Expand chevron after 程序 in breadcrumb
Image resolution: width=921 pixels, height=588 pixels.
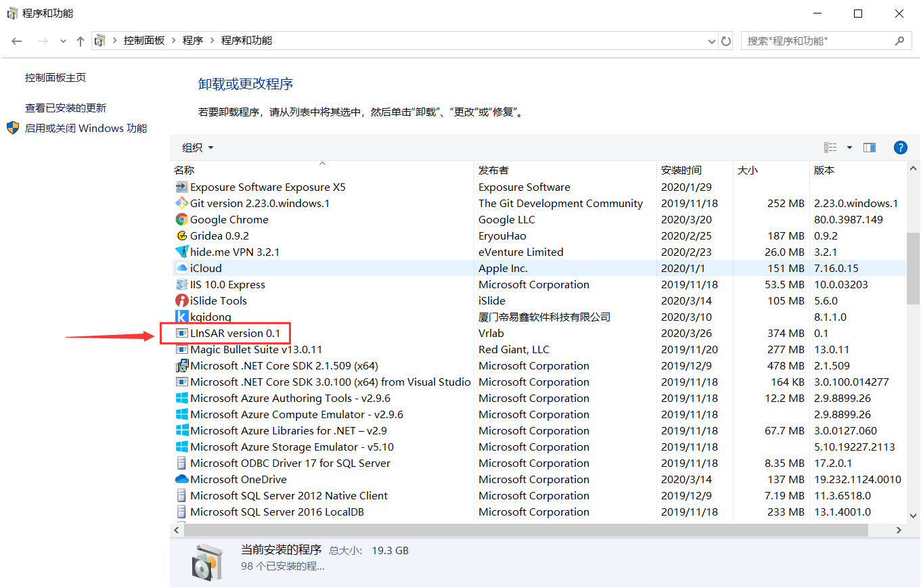(x=212, y=41)
